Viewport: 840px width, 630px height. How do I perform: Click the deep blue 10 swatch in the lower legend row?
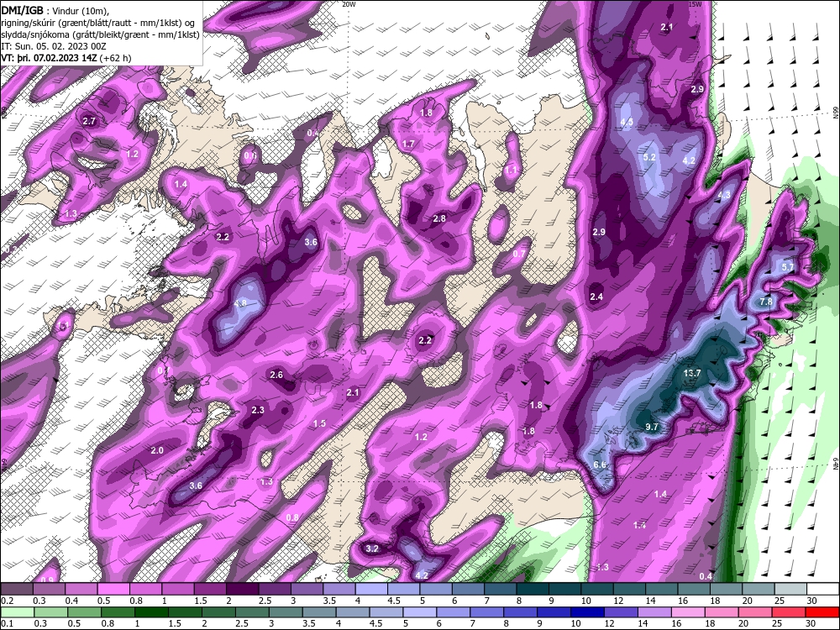pos(588,612)
